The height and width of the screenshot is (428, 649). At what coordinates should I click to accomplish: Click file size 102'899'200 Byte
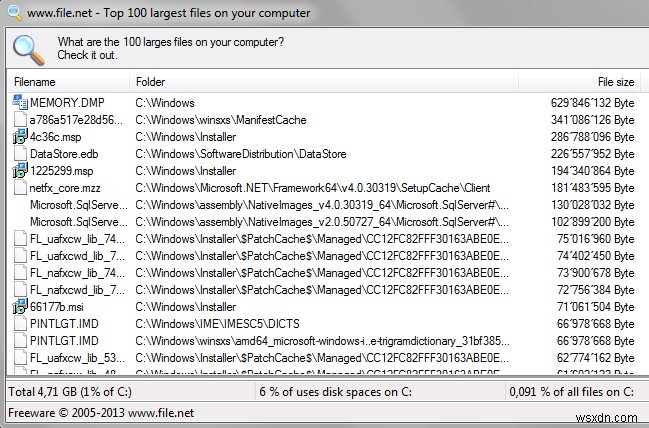point(592,222)
